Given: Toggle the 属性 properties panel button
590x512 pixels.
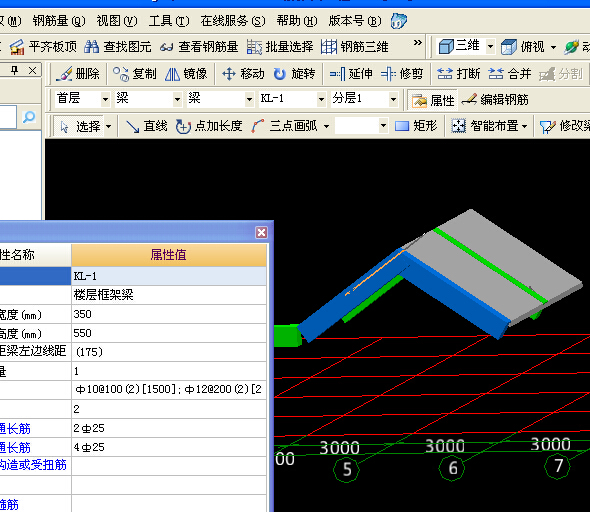Looking at the screenshot, I should (433, 100).
